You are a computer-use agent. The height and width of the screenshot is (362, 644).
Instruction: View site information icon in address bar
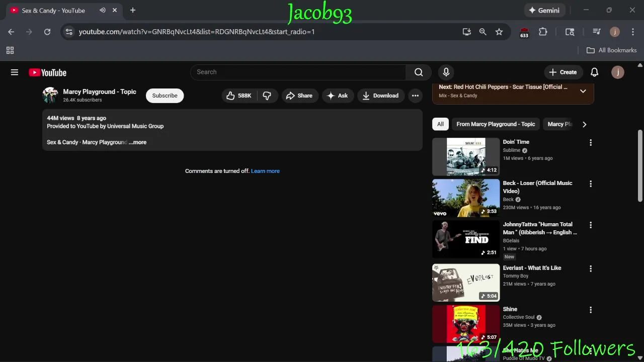(x=69, y=32)
